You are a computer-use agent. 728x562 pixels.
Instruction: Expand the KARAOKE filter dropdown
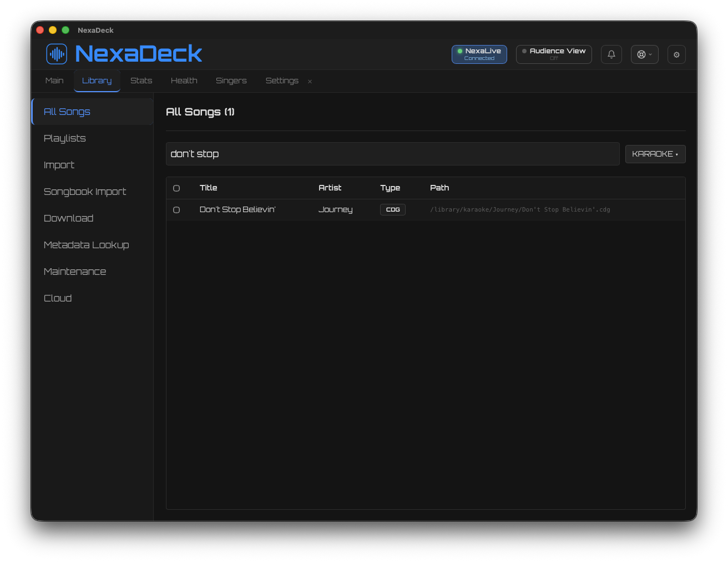point(655,154)
